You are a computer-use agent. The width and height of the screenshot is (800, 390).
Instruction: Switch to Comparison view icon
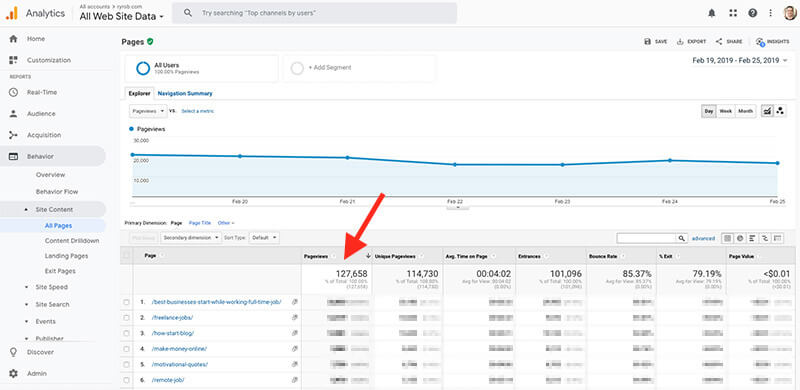(765, 238)
